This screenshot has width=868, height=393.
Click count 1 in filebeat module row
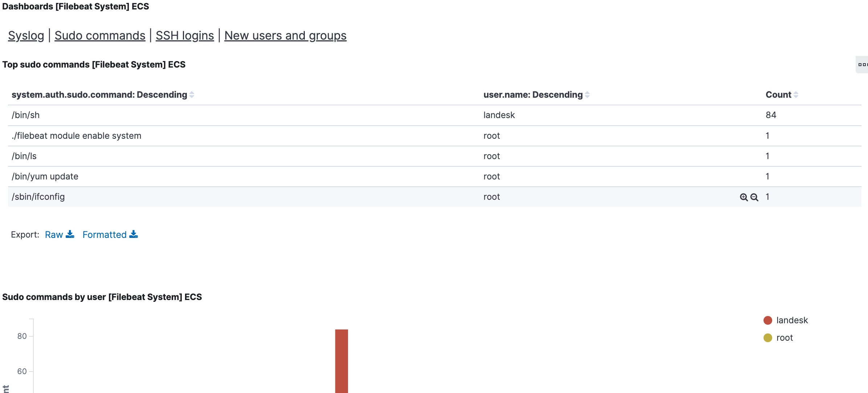click(767, 136)
